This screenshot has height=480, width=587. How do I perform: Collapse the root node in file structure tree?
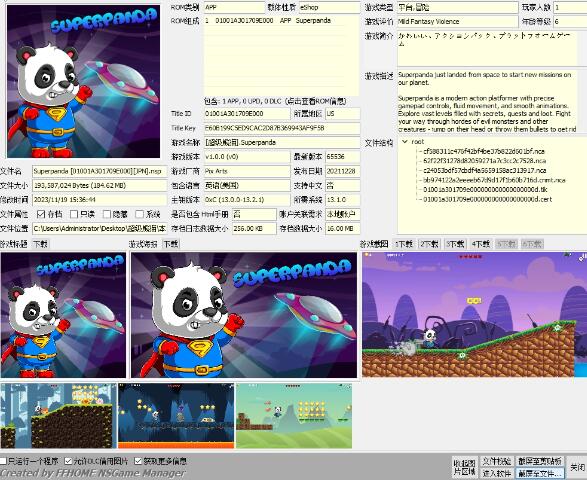click(405, 142)
